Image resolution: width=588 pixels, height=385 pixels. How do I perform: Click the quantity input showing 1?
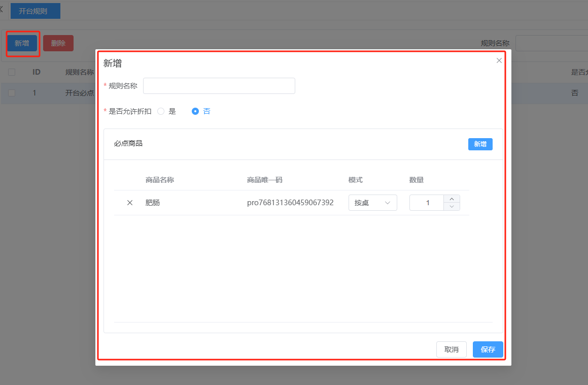[427, 203]
